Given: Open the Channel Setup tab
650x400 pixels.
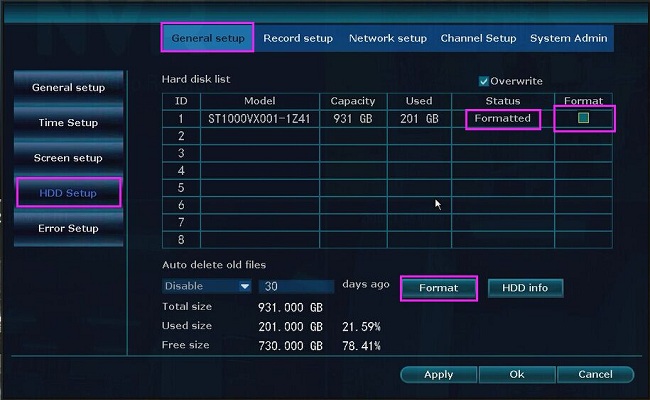Looking at the screenshot, I should (478, 38).
